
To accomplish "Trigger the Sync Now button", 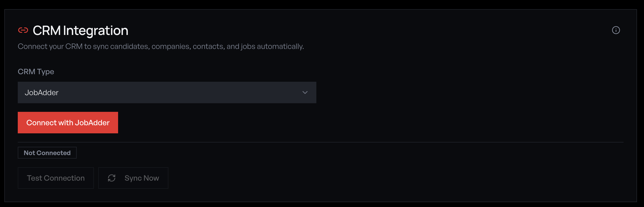I will pos(133,178).
